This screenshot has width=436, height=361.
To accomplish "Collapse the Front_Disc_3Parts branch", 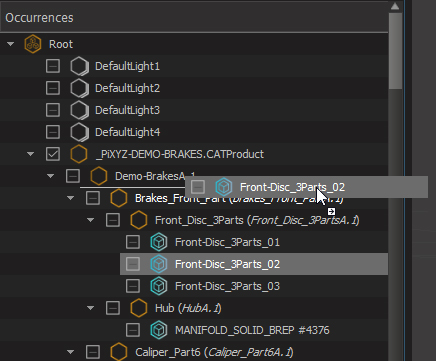I will (x=90, y=220).
